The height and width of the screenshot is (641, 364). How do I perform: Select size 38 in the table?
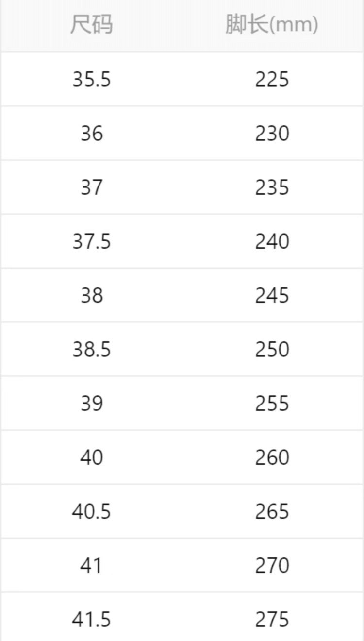pyautogui.click(x=91, y=295)
